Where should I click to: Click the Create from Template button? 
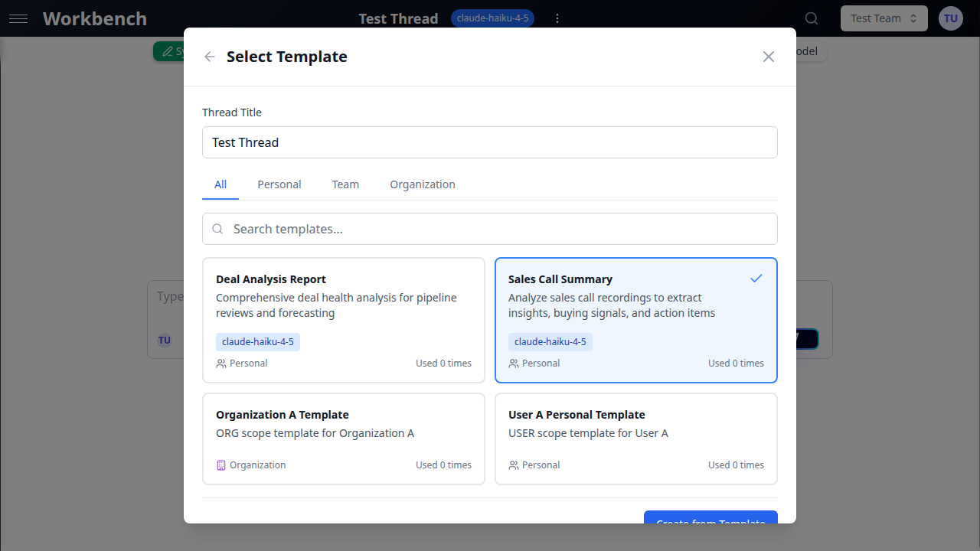coord(710,522)
